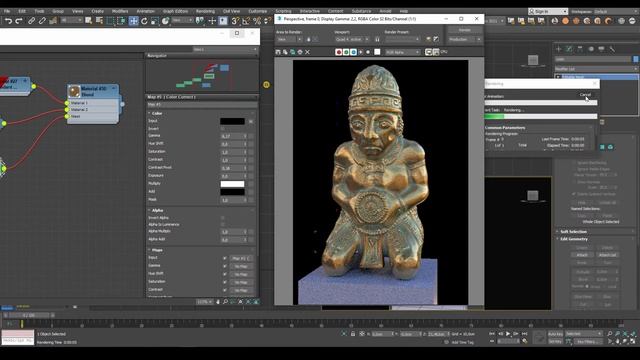Click Copy Image icon in render window

tap(285, 52)
